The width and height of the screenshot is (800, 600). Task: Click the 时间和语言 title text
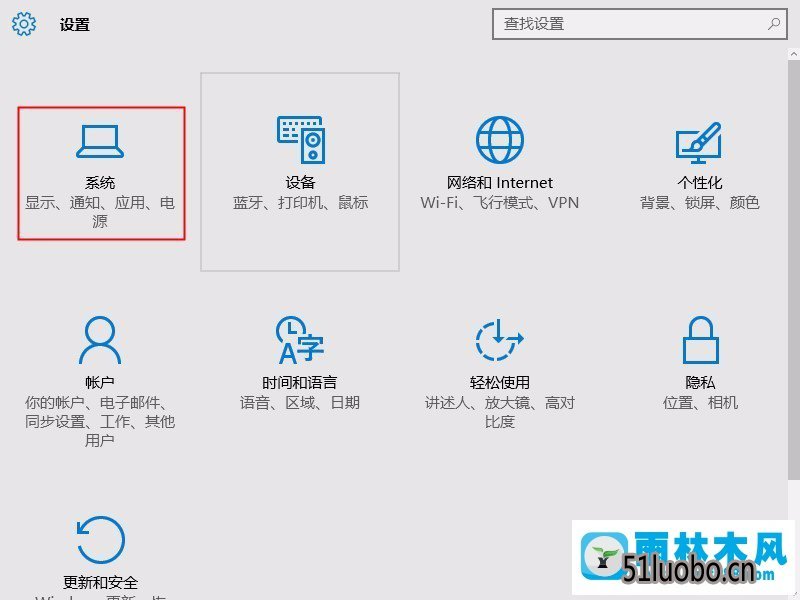click(299, 383)
